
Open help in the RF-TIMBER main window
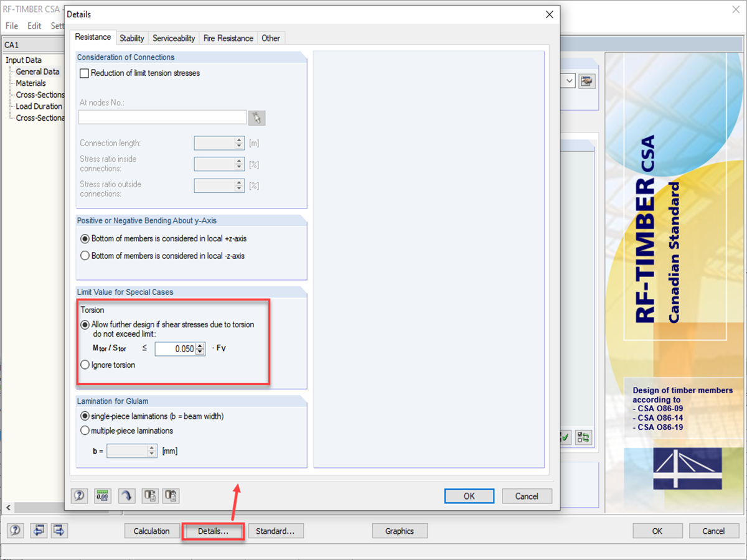[16, 531]
